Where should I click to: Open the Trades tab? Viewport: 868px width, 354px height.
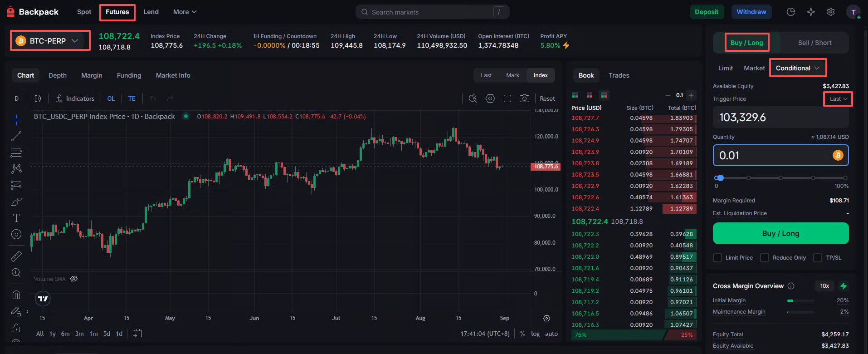click(x=619, y=75)
